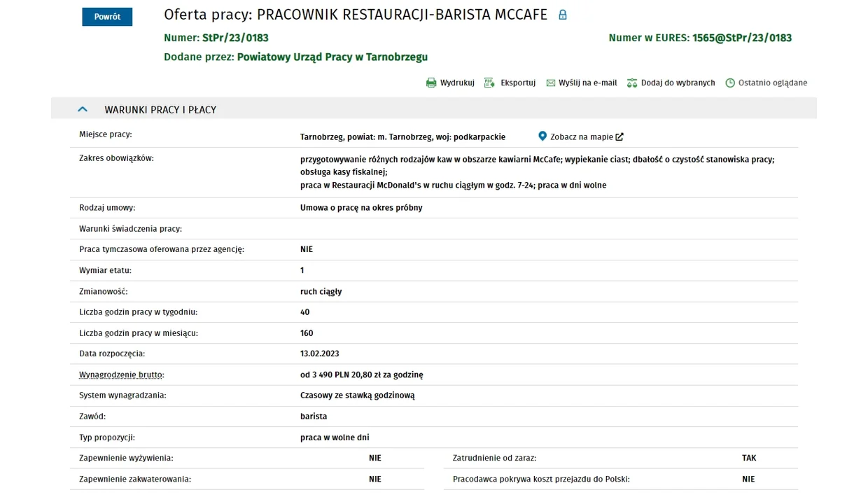Collapse the Warunki pracy i płacy section chevron
854x504 pixels.
[83, 109]
